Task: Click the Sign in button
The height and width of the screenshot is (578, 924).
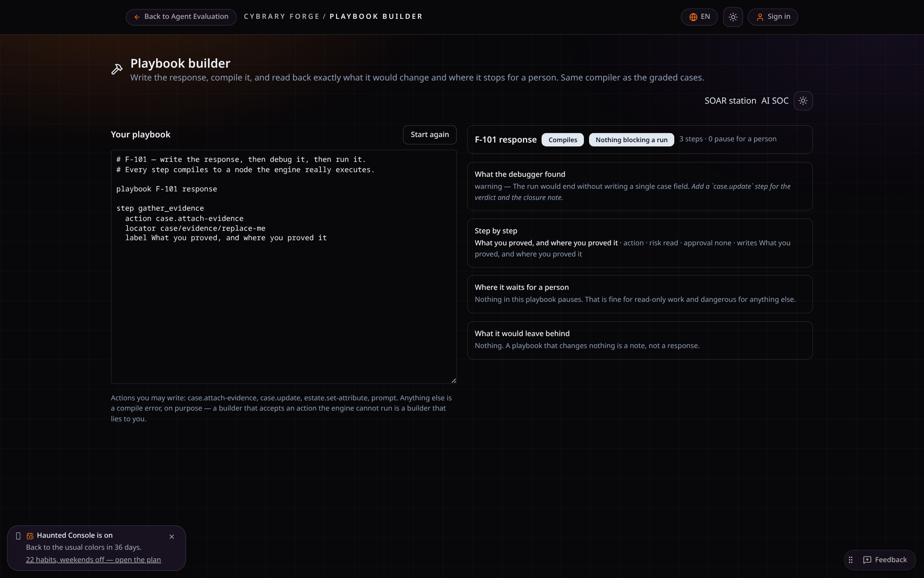Action: click(773, 17)
